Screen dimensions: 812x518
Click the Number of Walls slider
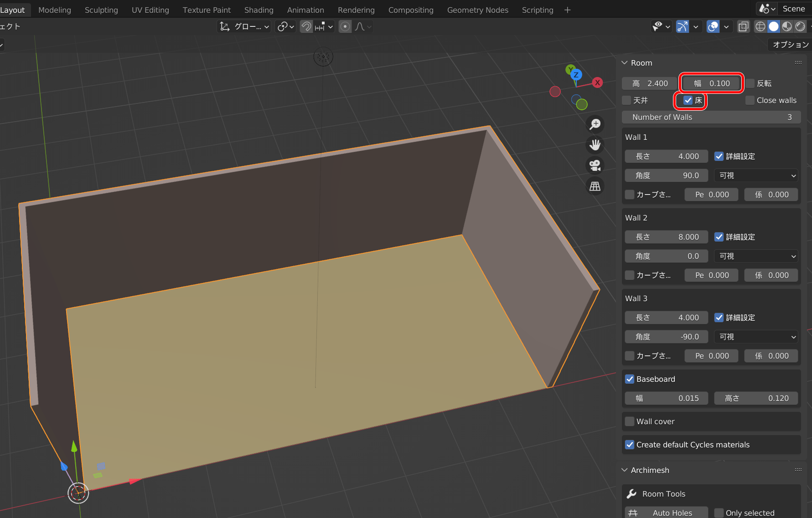(x=711, y=117)
